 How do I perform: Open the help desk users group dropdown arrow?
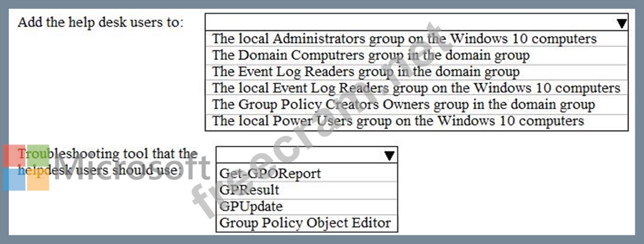[x=621, y=24]
